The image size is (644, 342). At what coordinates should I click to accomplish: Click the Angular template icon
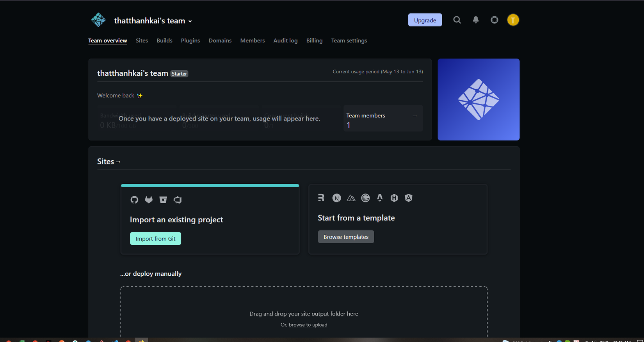pos(409,198)
